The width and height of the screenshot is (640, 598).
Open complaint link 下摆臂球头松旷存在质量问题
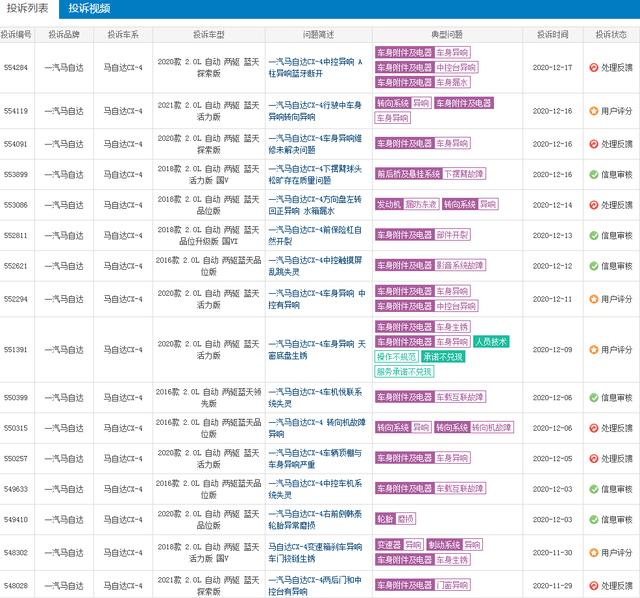(x=315, y=174)
